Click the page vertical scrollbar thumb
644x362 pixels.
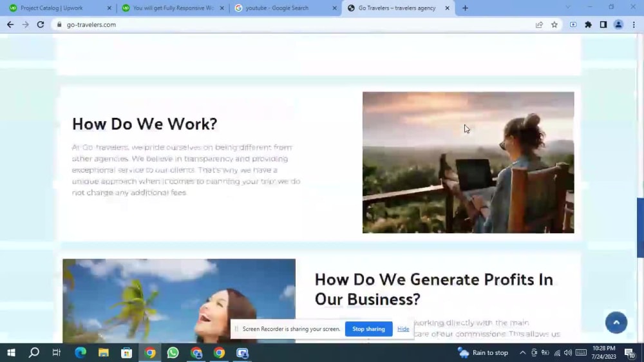[640, 227]
